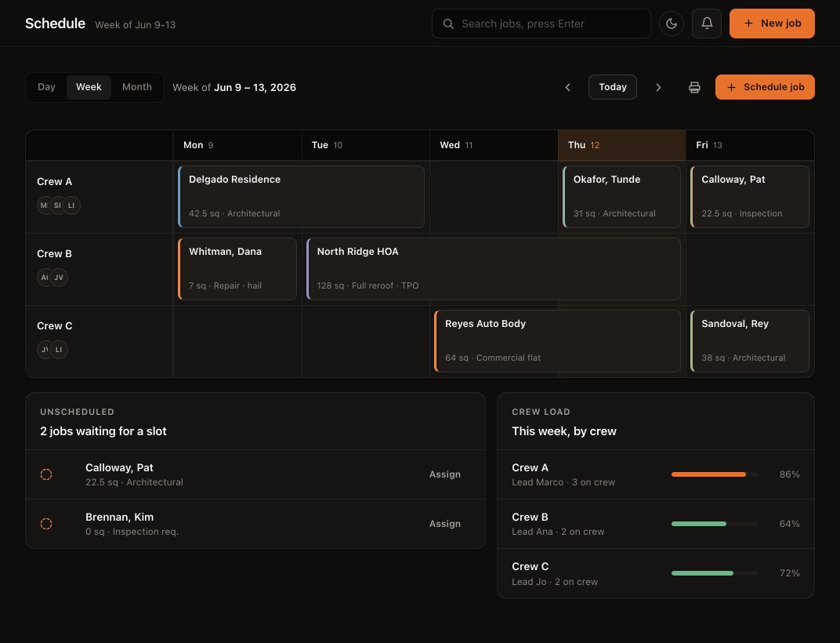The width and height of the screenshot is (840, 643).
Task: Open the North Ridge HOA job card
Action: (x=494, y=269)
